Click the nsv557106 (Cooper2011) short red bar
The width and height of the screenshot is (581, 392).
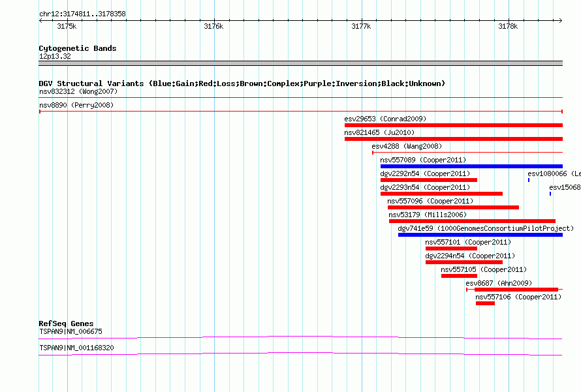tap(485, 303)
